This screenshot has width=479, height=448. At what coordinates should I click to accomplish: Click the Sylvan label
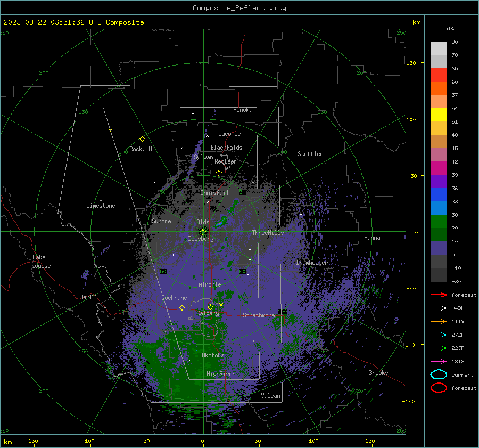click(203, 157)
